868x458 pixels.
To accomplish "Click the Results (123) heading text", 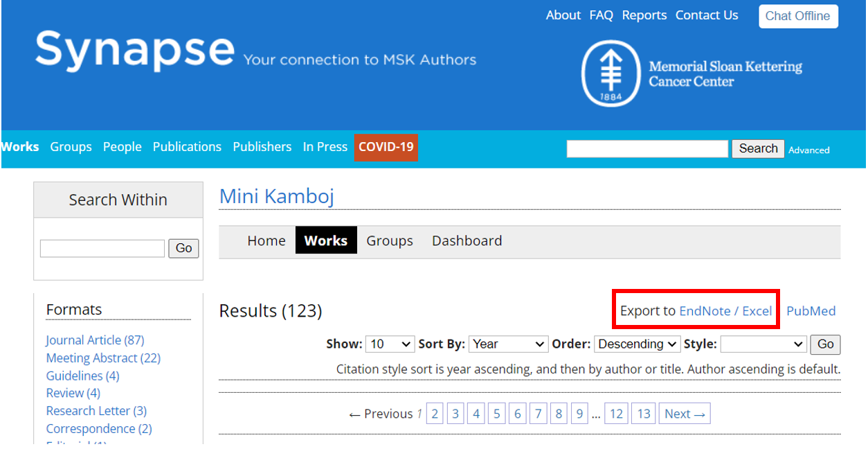I will click(x=271, y=311).
